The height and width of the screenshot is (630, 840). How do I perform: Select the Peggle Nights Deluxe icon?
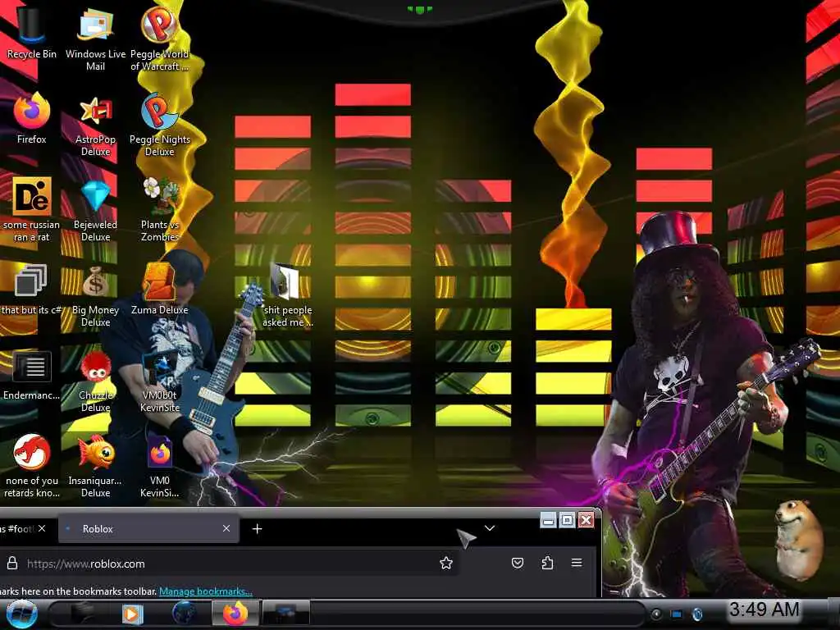tap(160, 125)
